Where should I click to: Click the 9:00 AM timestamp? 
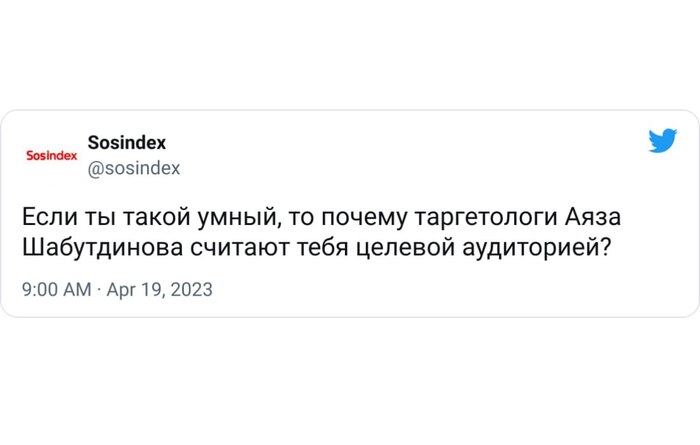[x=55, y=291]
